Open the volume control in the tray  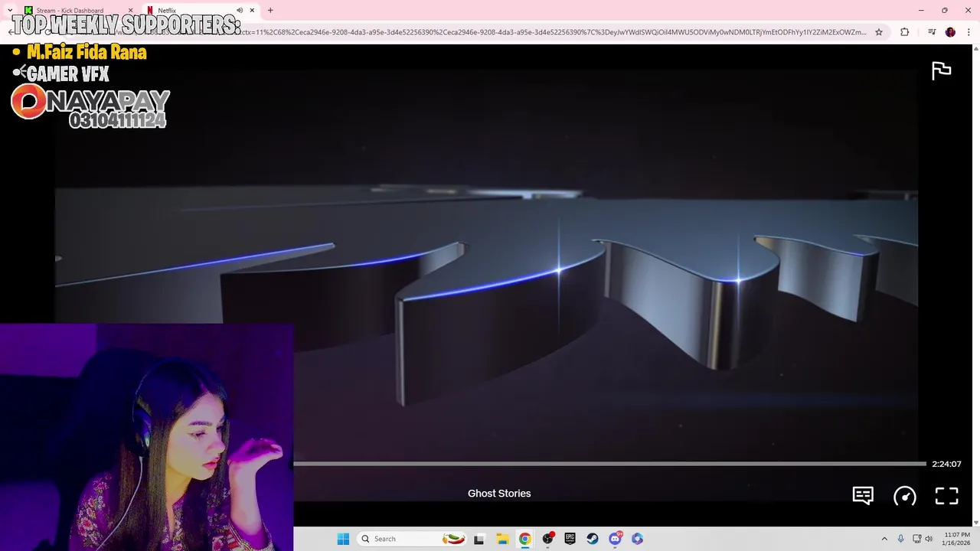tap(929, 539)
